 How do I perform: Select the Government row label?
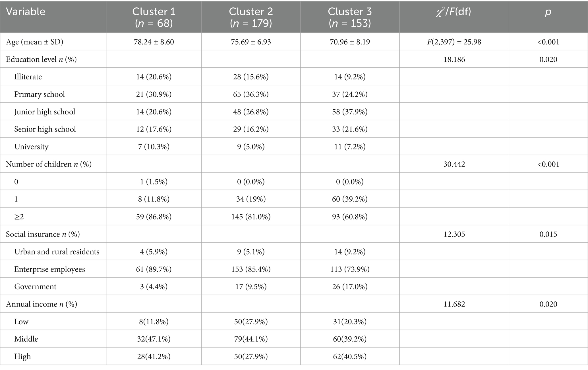35,287
